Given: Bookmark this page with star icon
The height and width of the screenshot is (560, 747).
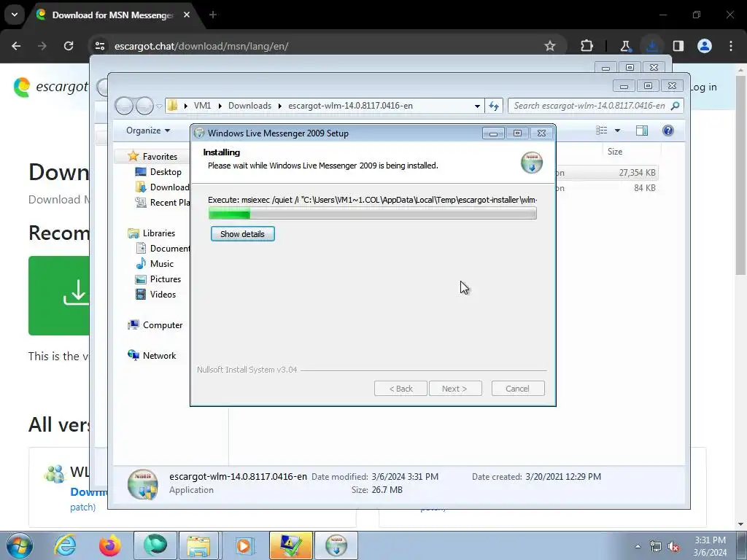Looking at the screenshot, I should (x=550, y=46).
